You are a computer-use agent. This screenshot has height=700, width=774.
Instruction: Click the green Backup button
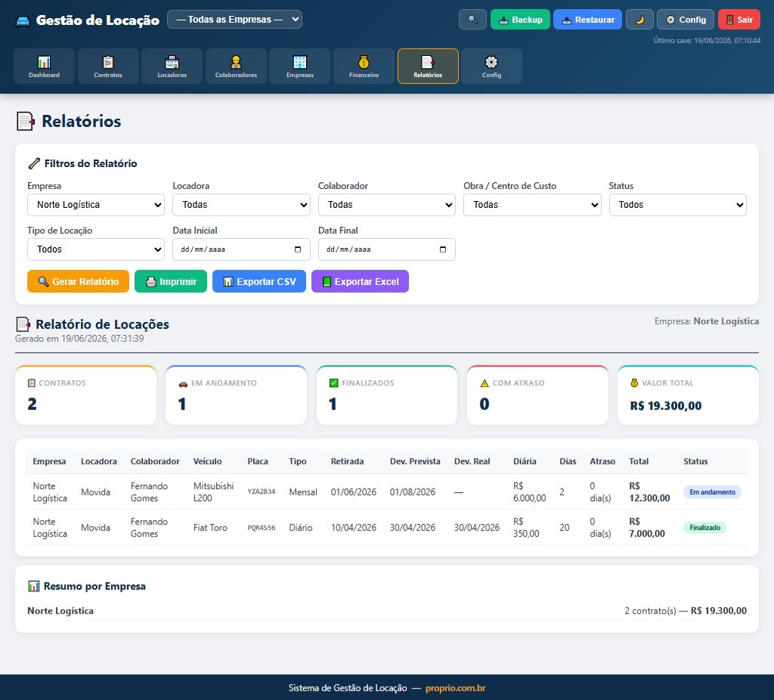(x=520, y=20)
